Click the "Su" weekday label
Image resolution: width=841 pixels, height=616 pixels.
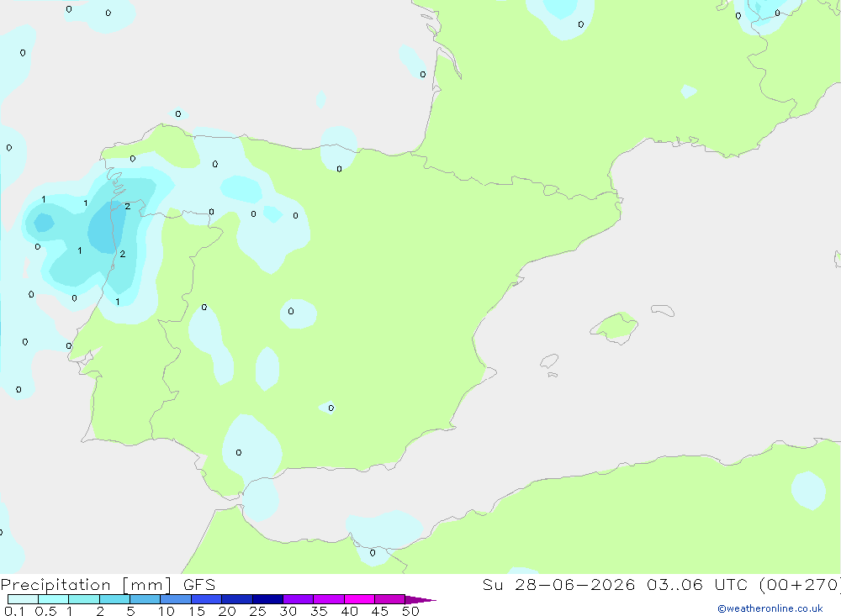[492, 584]
